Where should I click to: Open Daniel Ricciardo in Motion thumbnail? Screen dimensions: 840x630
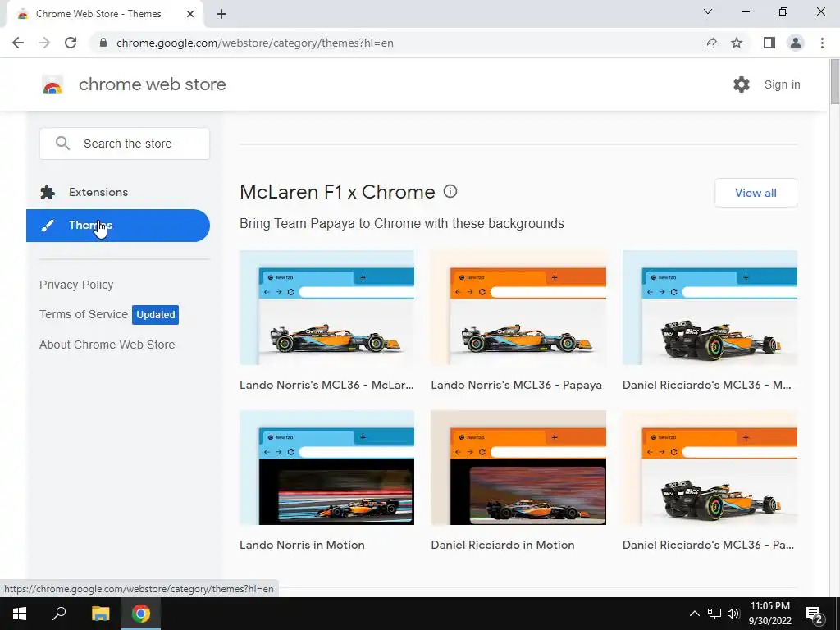tap(518, 468)
